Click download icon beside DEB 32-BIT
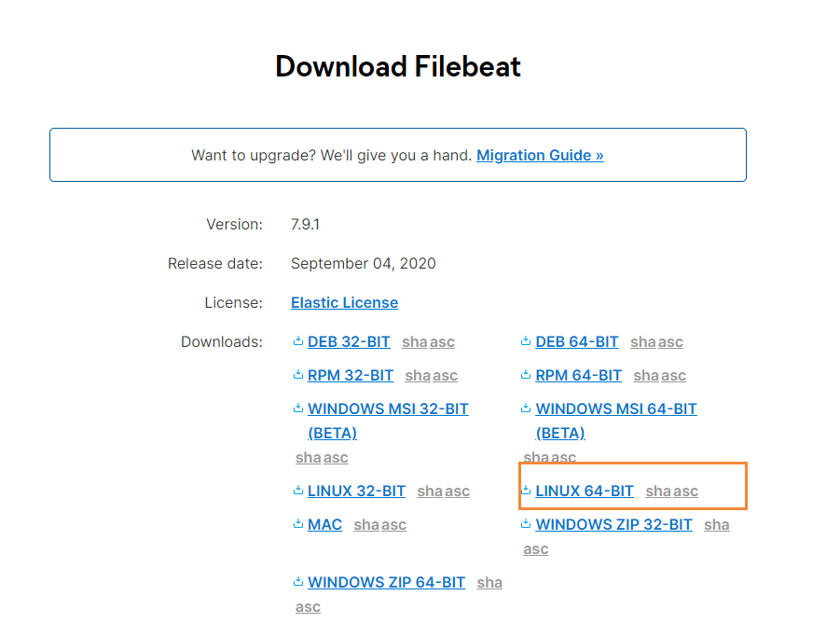 point(298,341)
